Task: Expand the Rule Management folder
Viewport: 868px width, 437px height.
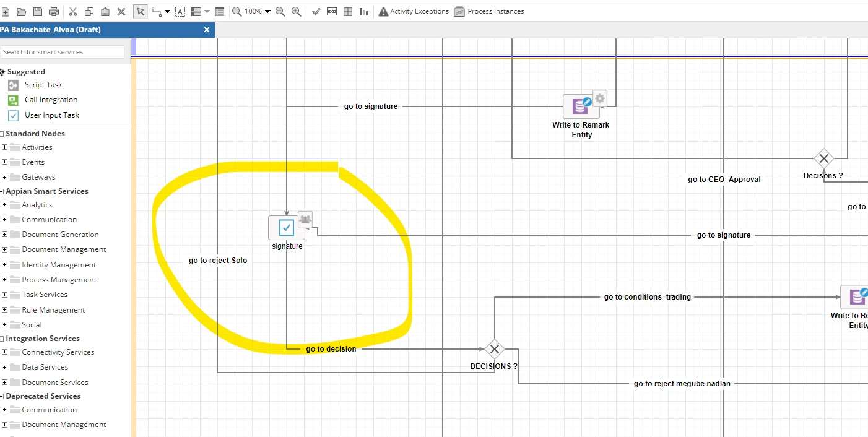Action: tap(4, 310)
